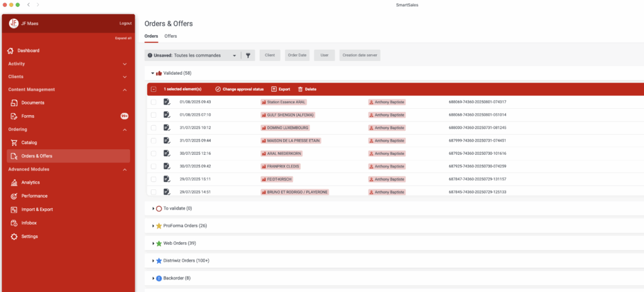Click the Order Date filter field
The image size is (644, 292).
coord(297,55)
